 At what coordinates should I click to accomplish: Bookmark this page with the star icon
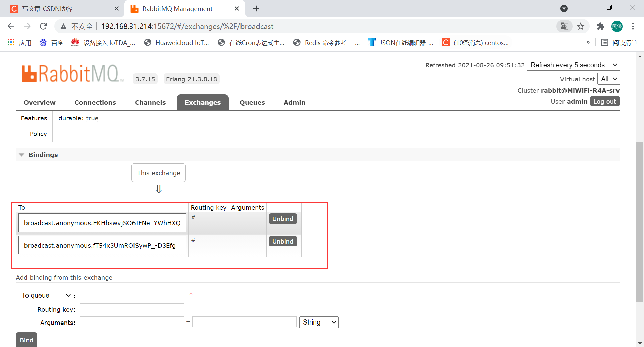(581, 26)
